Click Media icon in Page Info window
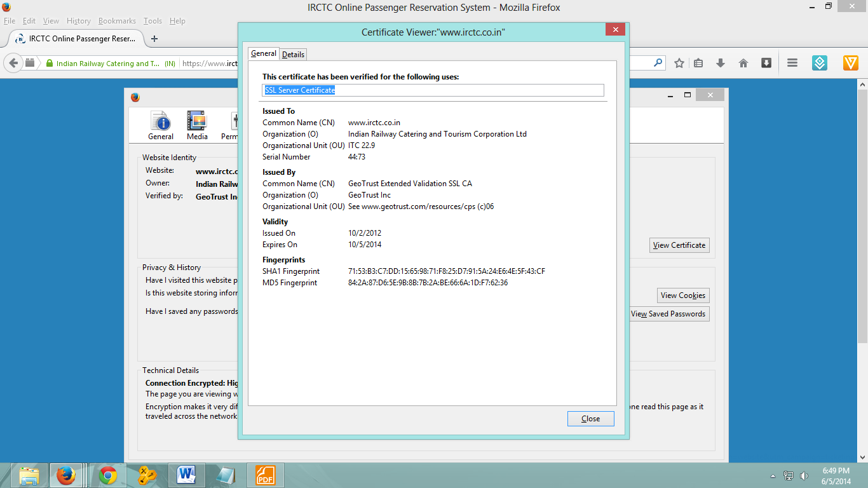868x488 pixels. 197,125
